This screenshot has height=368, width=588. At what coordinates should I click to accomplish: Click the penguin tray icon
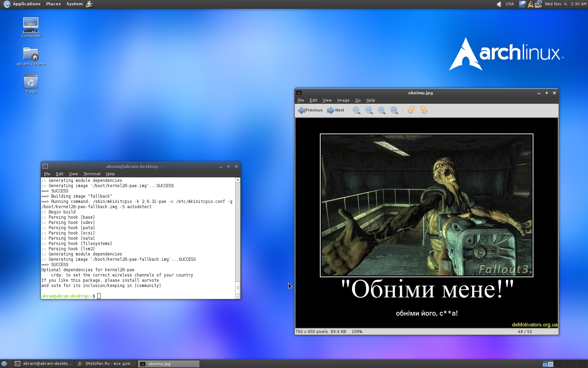[530, 4]
